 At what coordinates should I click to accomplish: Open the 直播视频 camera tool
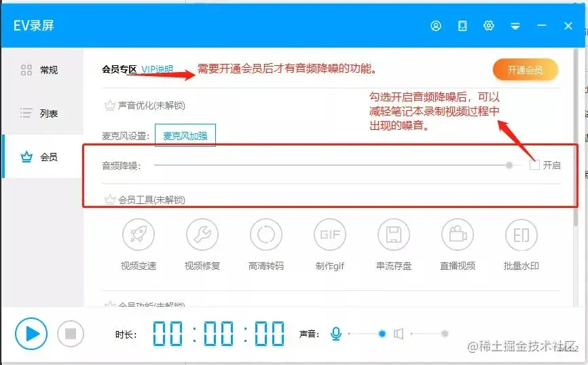pos(458,234)
